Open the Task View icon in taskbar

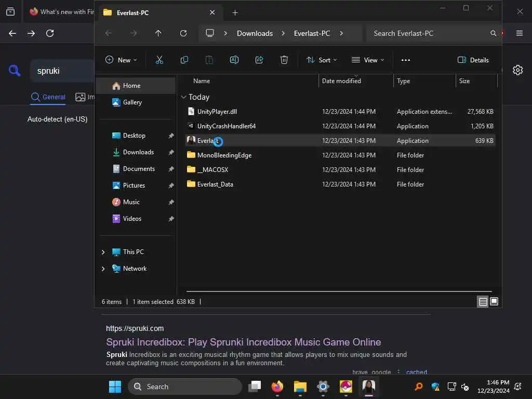[255, 387]
